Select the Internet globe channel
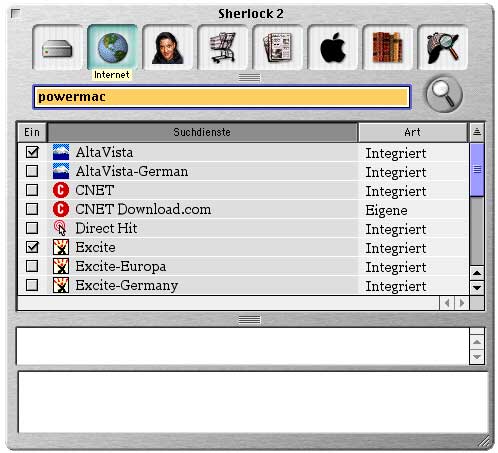 tap(112, 47)
